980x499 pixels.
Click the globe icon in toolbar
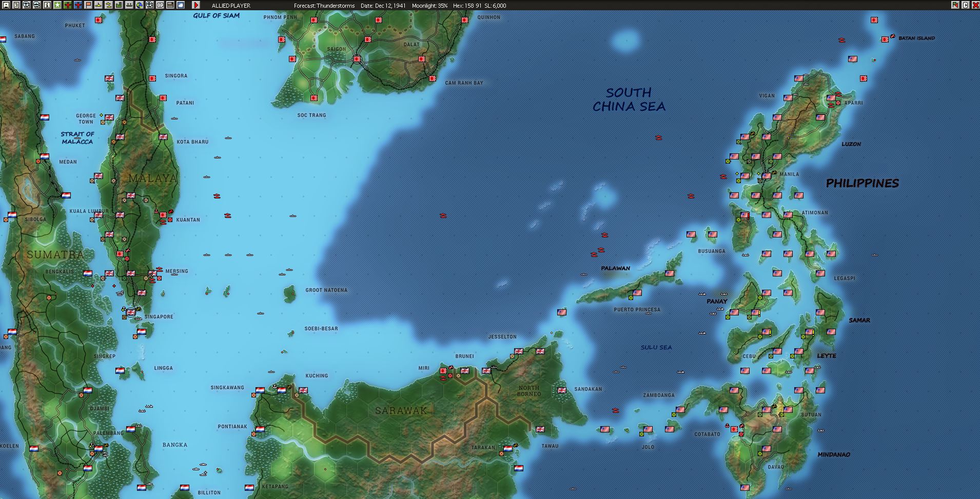tap(140, 5)
